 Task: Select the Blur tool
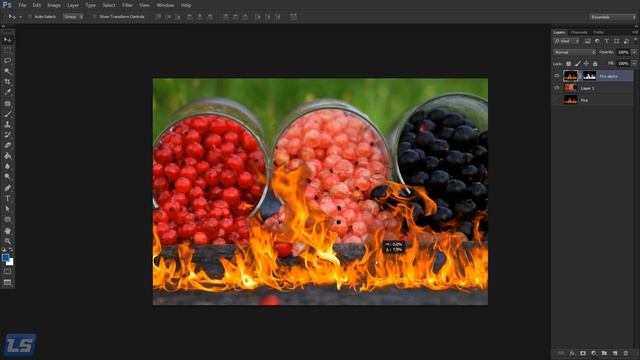pyautogui.click(x=7, y=166)
